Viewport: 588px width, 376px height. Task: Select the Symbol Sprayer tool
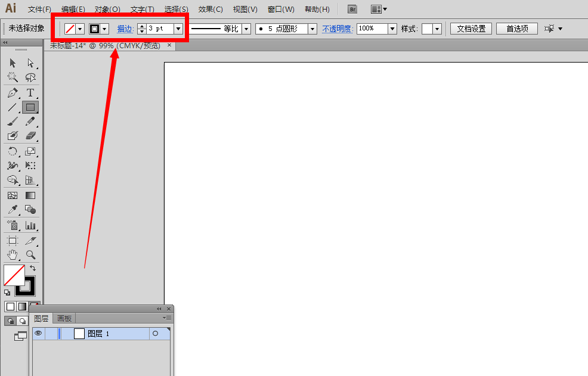point(13,225)
